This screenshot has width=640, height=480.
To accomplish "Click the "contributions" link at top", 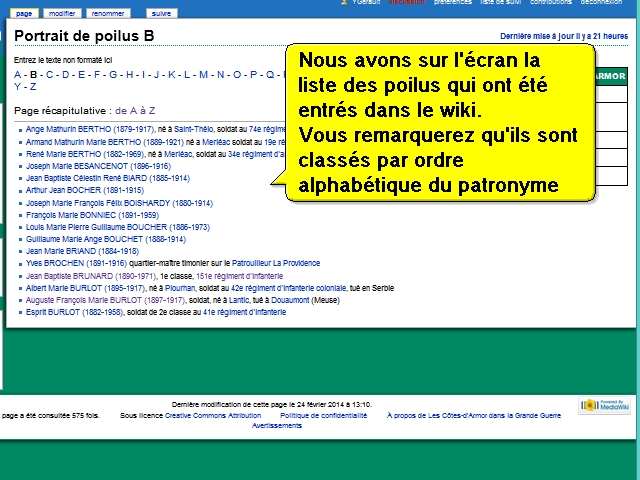I will coord(551,3).
